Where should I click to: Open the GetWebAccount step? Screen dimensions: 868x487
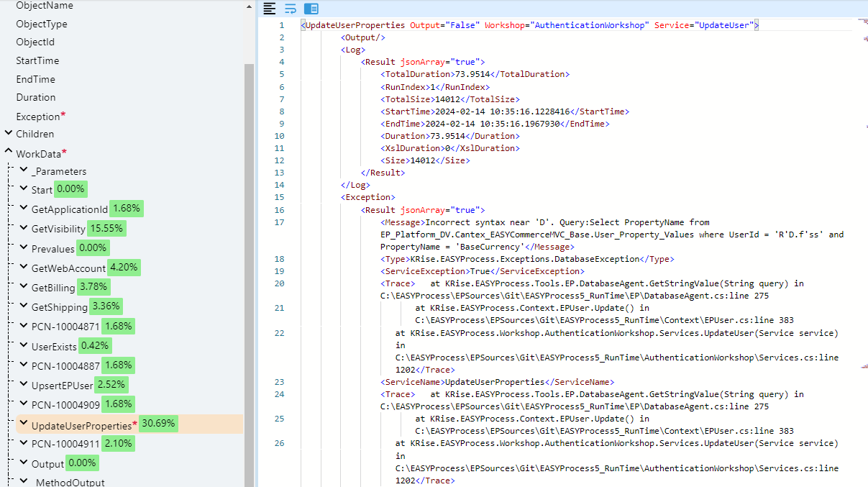[69, 268]
